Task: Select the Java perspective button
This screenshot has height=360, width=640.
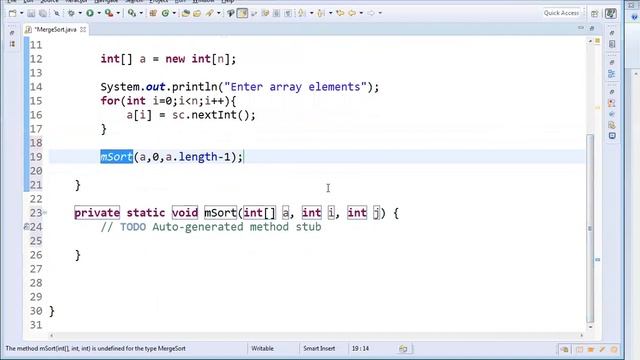Action: tap(611, 13)
